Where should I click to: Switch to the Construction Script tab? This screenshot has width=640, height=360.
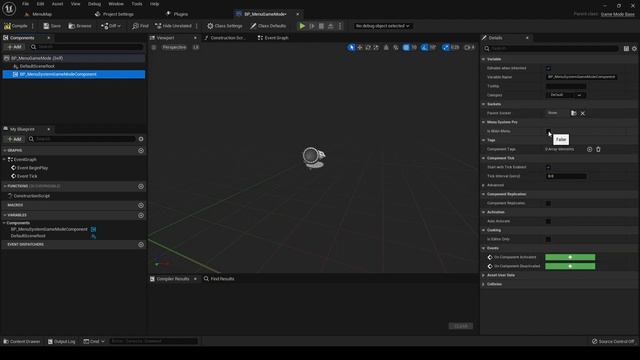click(226, 38)
